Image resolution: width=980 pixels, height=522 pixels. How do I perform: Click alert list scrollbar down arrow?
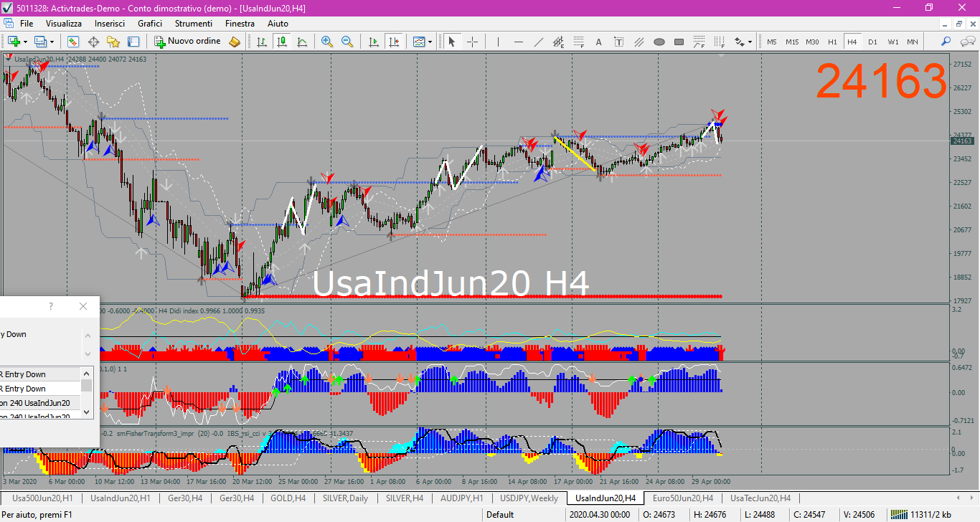coord(87,412)
